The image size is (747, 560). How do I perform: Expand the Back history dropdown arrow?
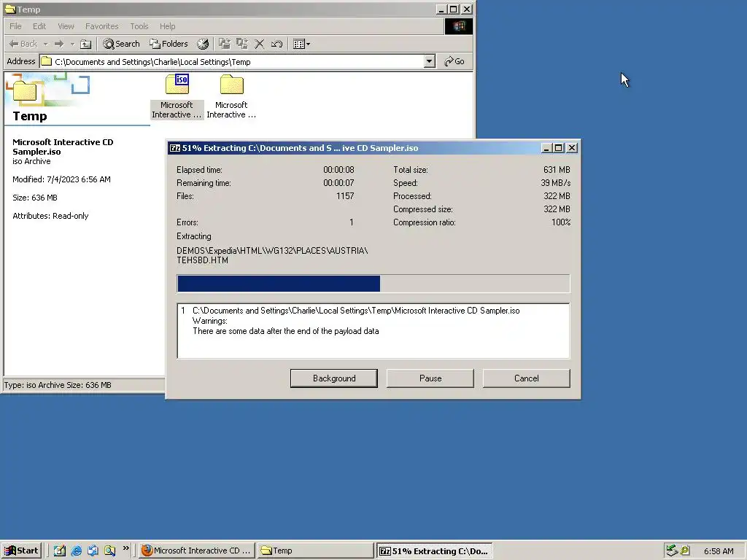tap(46, 44)
